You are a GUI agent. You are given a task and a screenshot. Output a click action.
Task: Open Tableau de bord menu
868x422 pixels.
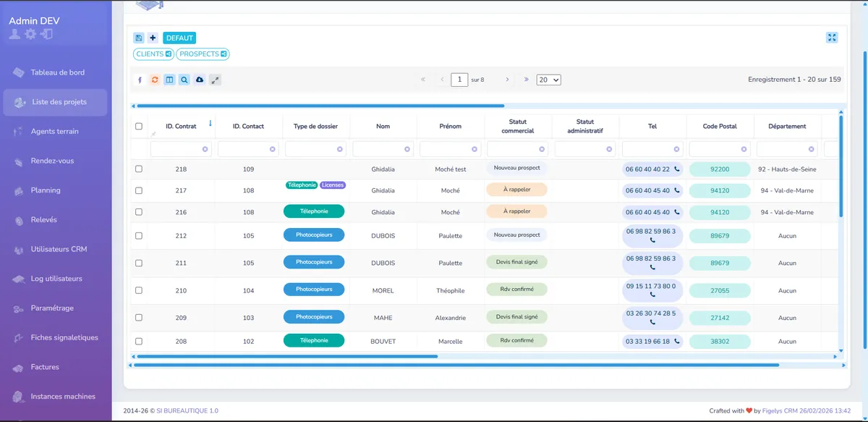click(56, 72)
